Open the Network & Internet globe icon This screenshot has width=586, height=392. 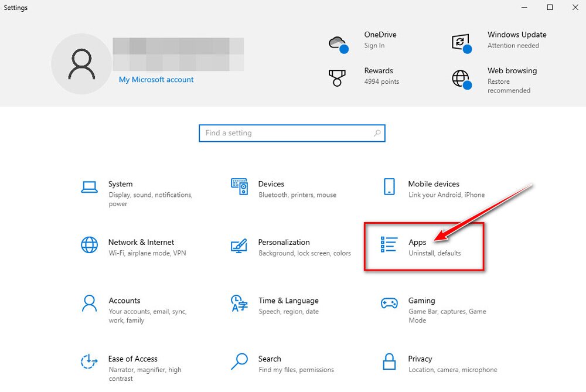tap(89, 245)
